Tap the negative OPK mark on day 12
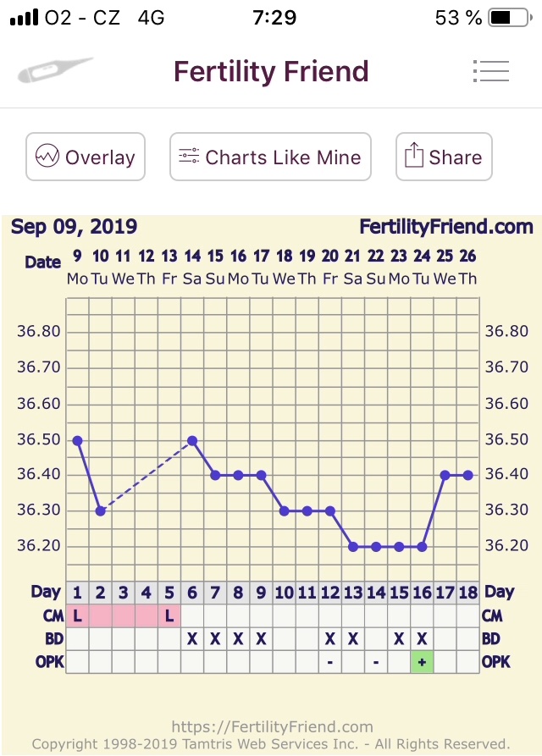This screenshot has width=542, height=756. click(329, 662)
